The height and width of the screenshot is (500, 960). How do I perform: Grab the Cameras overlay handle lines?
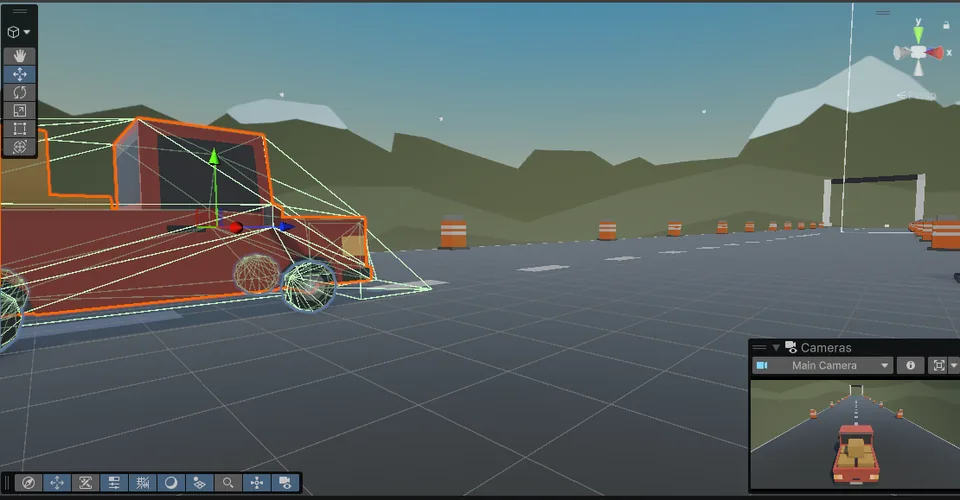(760, 348)
